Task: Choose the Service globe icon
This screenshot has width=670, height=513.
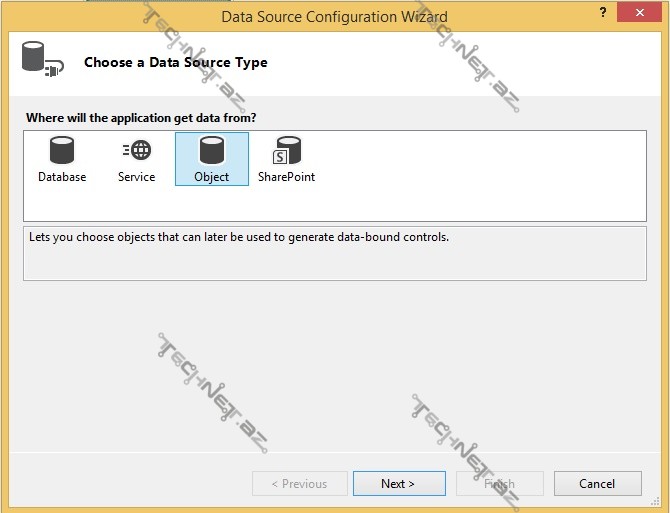Action: pos(136,151)
